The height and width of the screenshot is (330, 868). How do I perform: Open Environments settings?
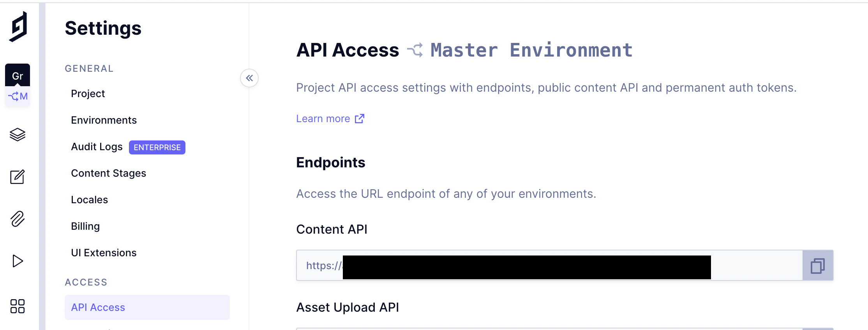[104, 120]
